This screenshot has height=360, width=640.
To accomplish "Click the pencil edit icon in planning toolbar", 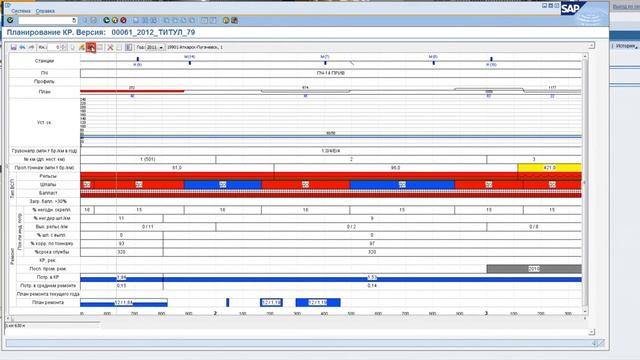I will click(82, 47).
